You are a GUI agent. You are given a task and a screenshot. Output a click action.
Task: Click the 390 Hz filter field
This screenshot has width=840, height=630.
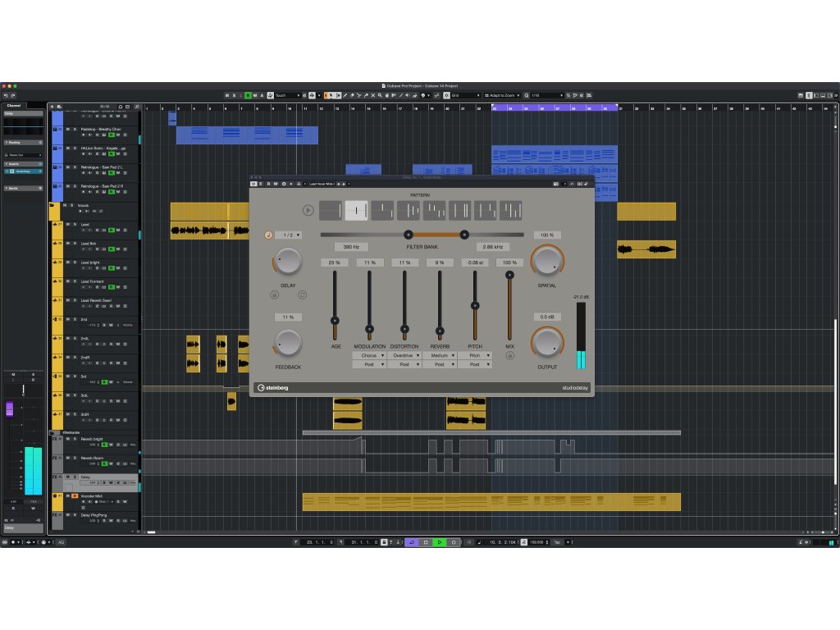coord(351,247)
